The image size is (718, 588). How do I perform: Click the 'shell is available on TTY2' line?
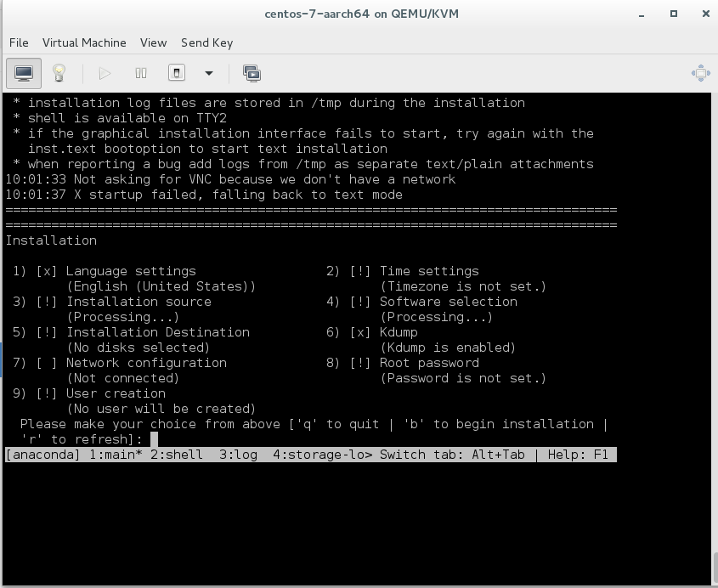tap(127, 118)
